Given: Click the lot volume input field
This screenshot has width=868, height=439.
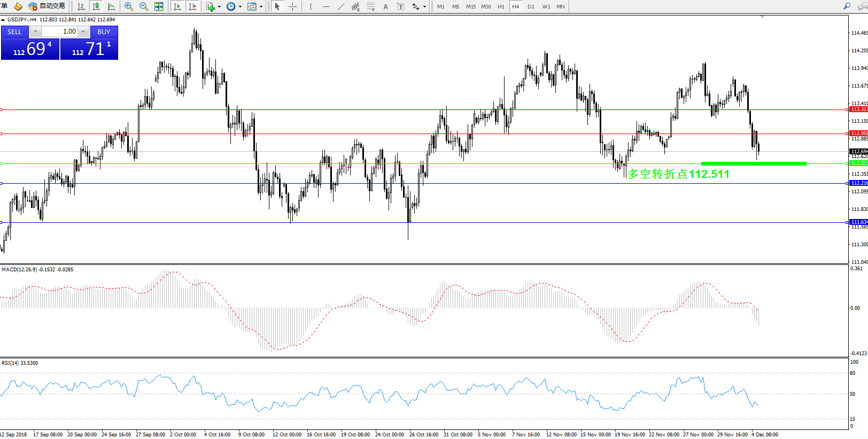Looking at the screenshot, I should 60,32.
